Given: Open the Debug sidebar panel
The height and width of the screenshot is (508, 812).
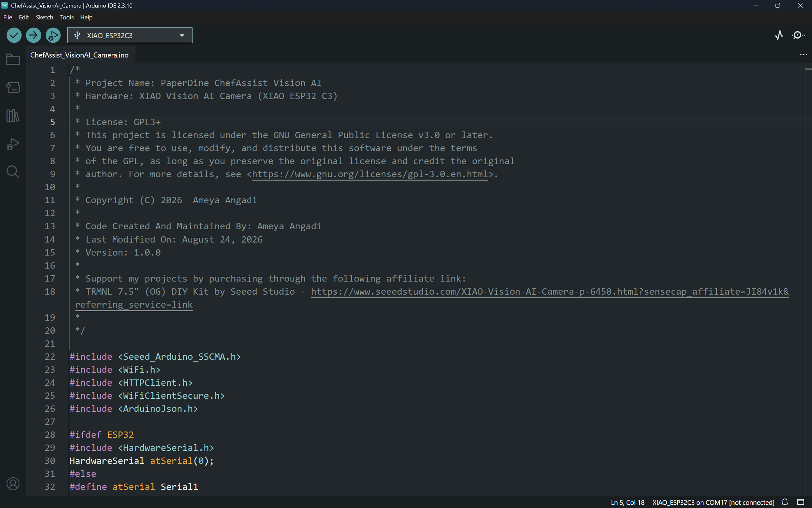Looking at the screenshot, I should pyautogui.click(x=13, y=144).
